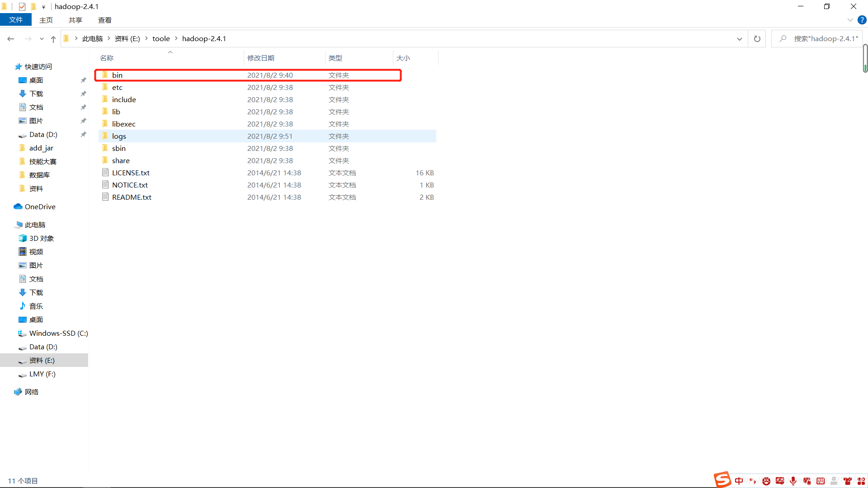This screenshot has height=488, width=868.
Task: Select the etc folder
Action: 267,87
